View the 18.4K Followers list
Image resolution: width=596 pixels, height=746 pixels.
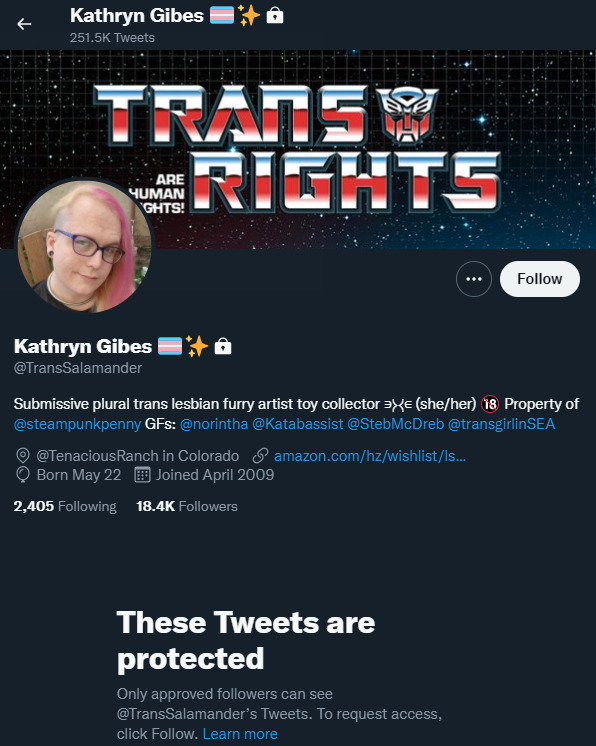(186, 506)
